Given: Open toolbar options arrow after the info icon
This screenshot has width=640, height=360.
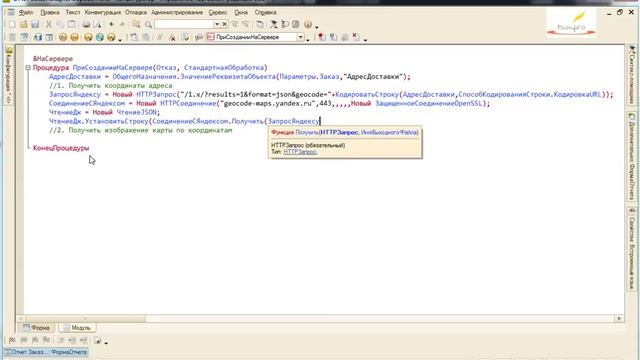Looking at the screenshot, I should [317, 27].
